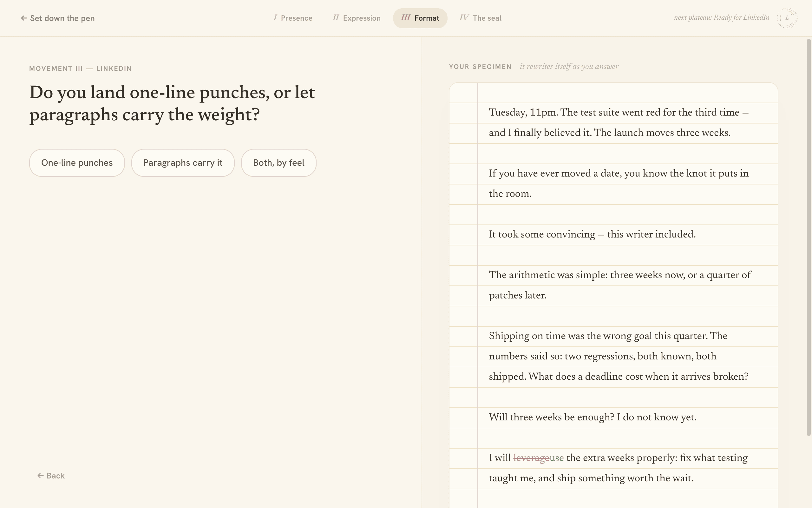The height and width of the screenshot is (508, 812).
Task: Open the Expression step tab
Action: coord(357,18)
